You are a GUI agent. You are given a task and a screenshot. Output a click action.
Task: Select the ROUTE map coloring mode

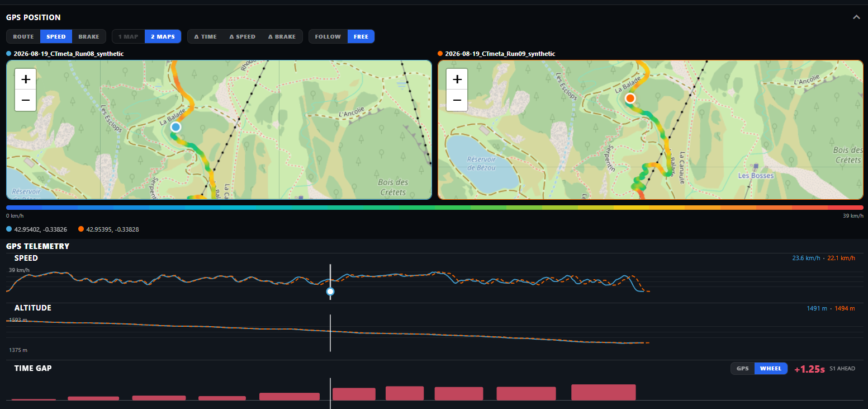tap(23, 36)
